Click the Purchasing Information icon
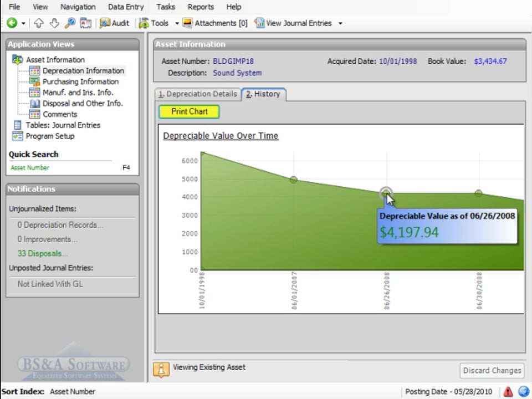The width and height of the screenshot is (532, 399). click(x=34, y=81)
